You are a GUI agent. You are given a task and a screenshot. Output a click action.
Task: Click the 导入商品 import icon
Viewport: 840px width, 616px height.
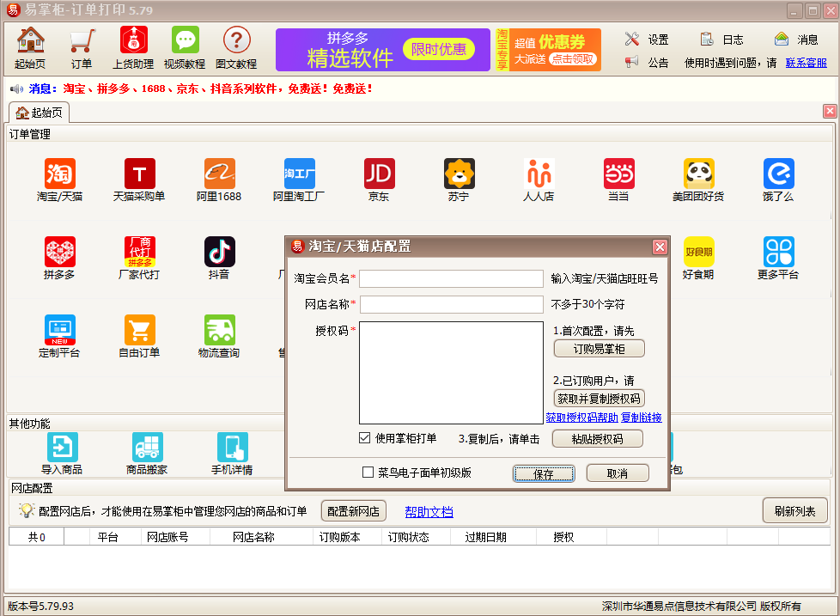[x=62, y=448]
